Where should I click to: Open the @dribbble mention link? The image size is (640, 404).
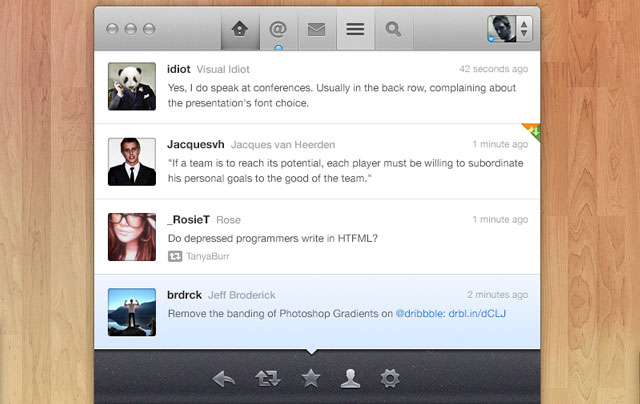click(x=420, y=314)
